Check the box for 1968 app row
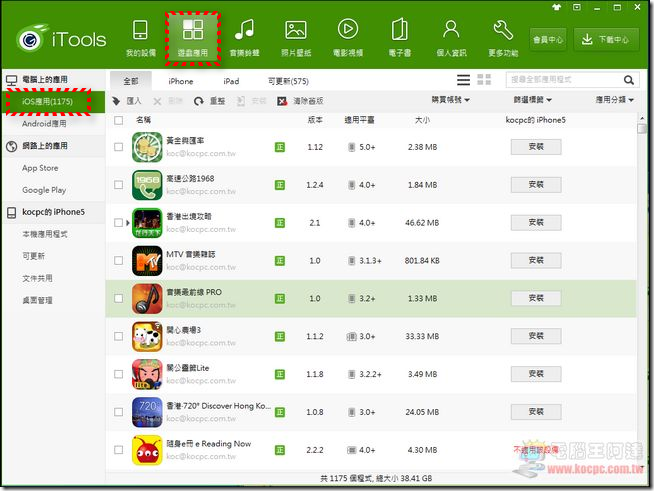 [119, 185]
